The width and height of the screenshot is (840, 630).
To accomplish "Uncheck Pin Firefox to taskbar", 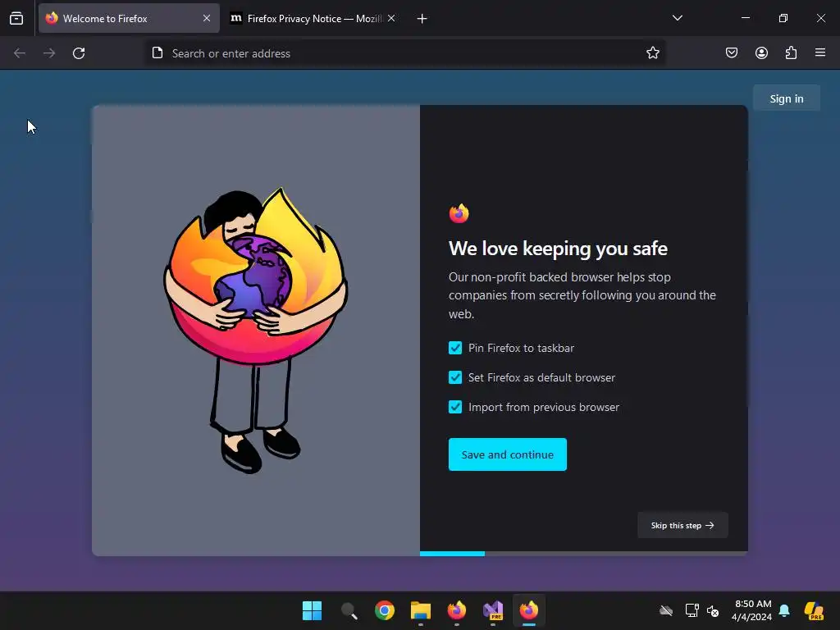I will pos(455,348).
